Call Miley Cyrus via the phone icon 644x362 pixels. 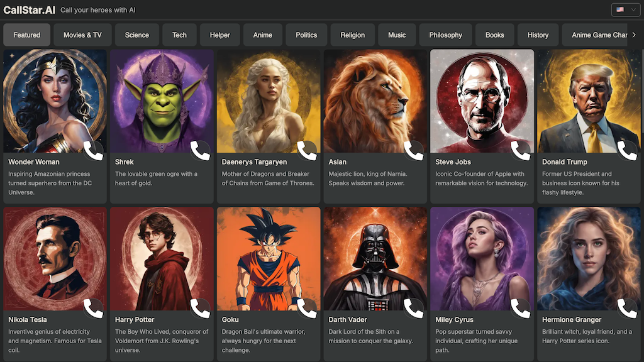(x=520, y=308)
